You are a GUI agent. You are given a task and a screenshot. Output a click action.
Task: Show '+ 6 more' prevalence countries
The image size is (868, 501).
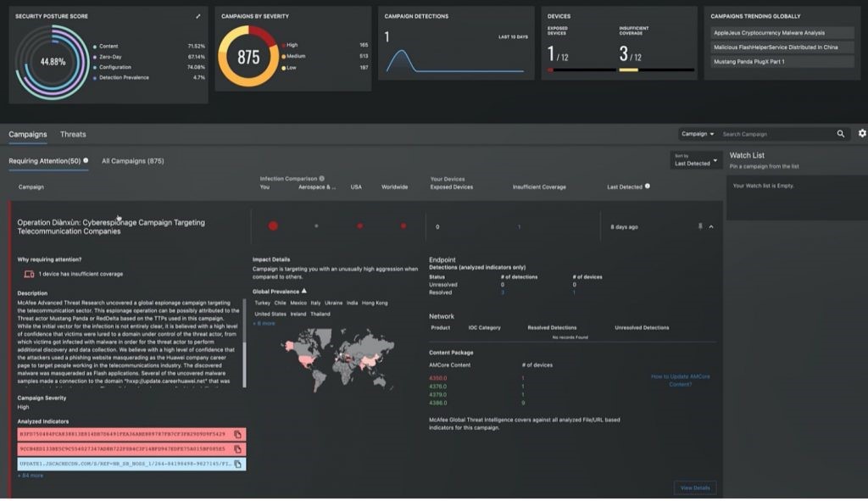click(x=264, y=323)
